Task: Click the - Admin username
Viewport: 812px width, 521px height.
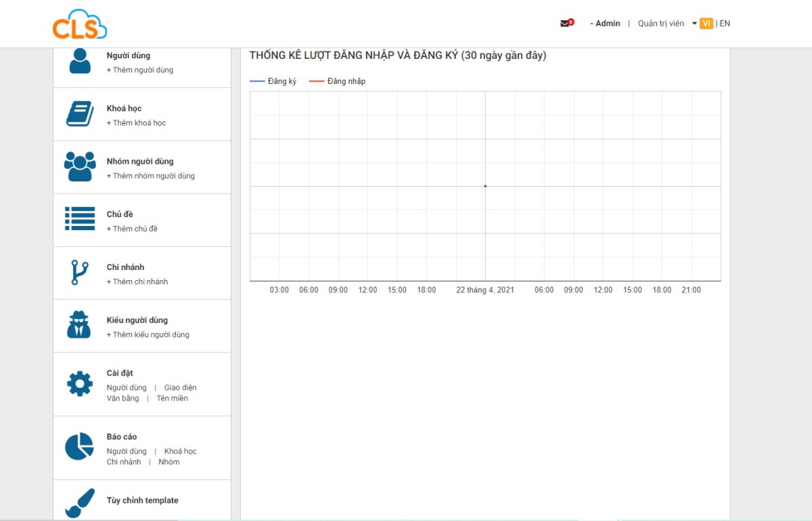Action: (x=605, y=23)
